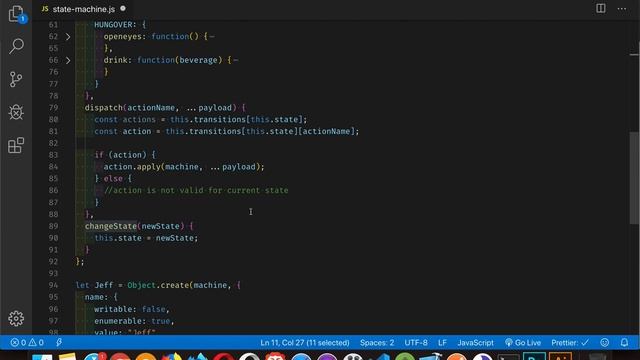Viewport: 640px width, 360px height.
Task: Click Object.create on line 94
Action: [x=158, y=285]
